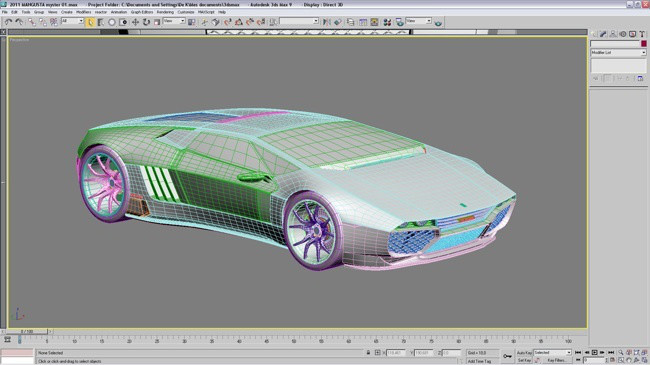Click the Zoom viewport navigation tool
650x365 pixels.
pos(621,353)
